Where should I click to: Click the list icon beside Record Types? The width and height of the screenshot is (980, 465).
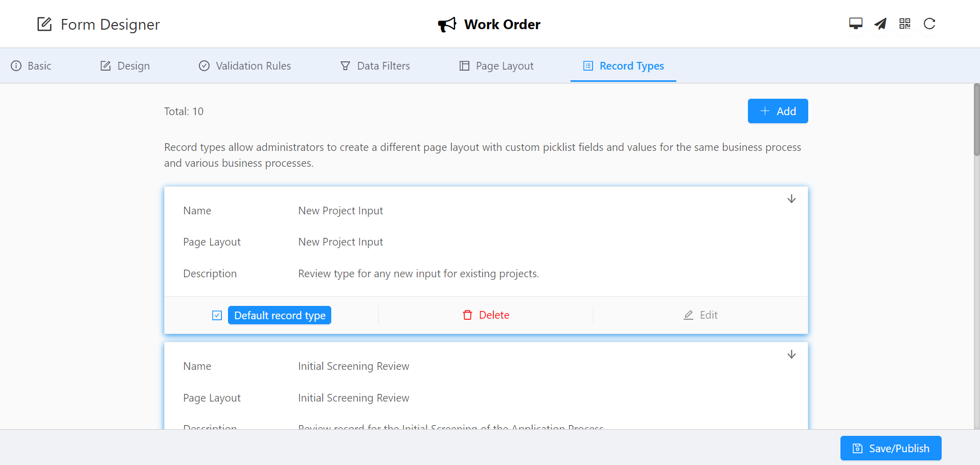588,66
